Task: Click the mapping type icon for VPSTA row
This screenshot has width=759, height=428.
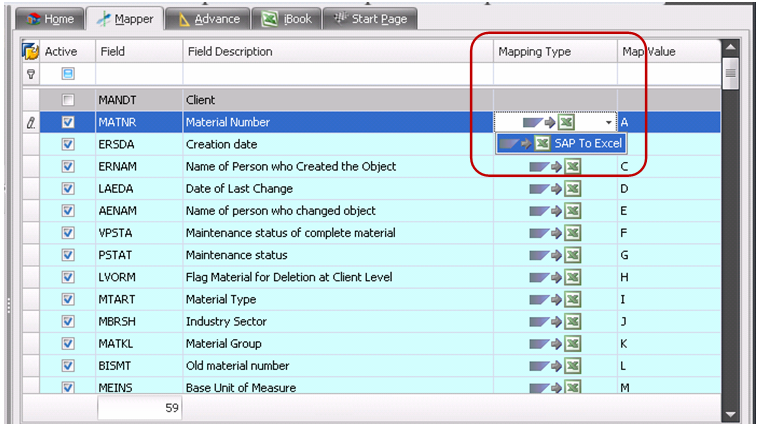Action: coord(555,232)
